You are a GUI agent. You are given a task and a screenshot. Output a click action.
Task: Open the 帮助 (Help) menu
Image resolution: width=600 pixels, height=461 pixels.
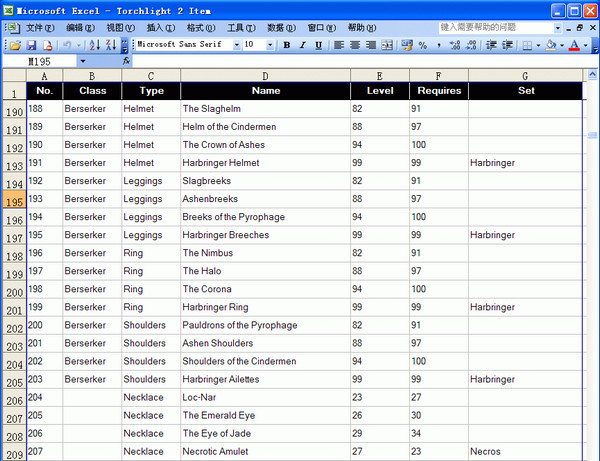[362, 28]
